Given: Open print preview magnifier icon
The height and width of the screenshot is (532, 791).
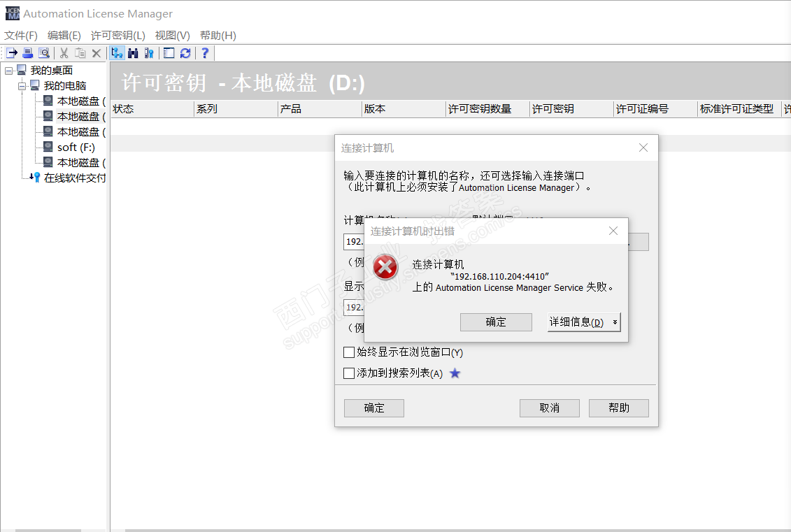Looking at the screenshot, I should (x=44, y=53).
